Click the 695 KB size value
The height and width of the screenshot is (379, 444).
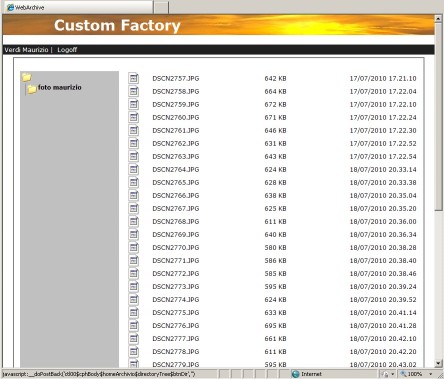tap(275, 326)
